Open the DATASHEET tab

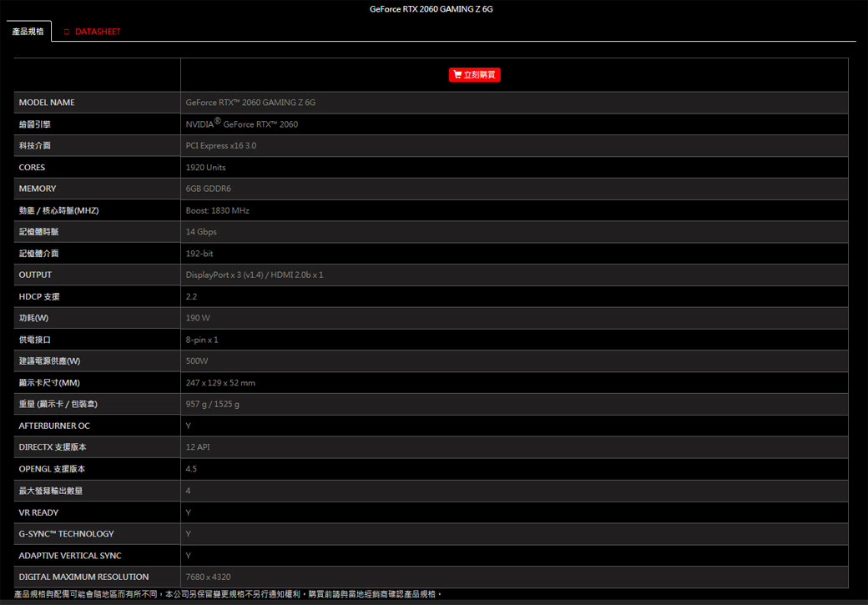coord(97,32)
